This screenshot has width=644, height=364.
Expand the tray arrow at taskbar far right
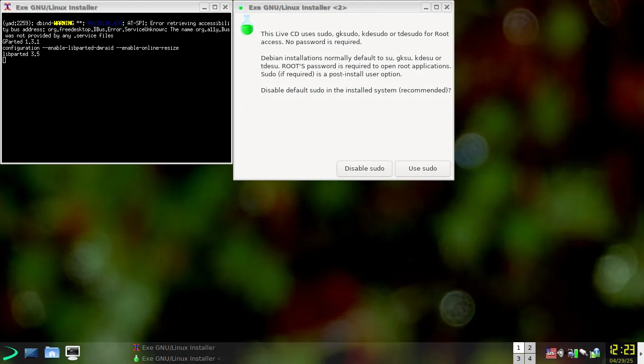pos(641,353)
